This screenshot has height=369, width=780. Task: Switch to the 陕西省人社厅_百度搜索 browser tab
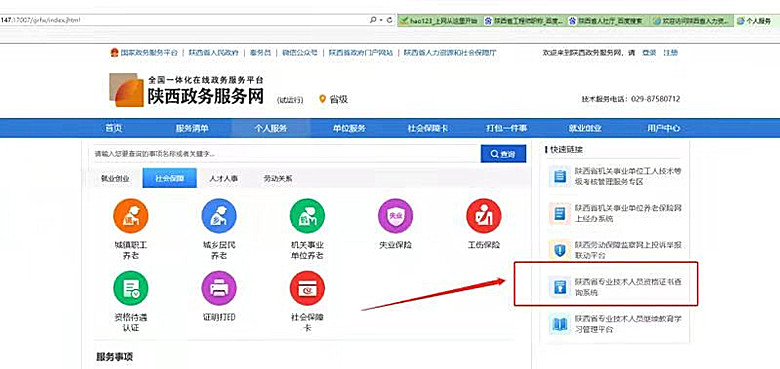point(607,21)
